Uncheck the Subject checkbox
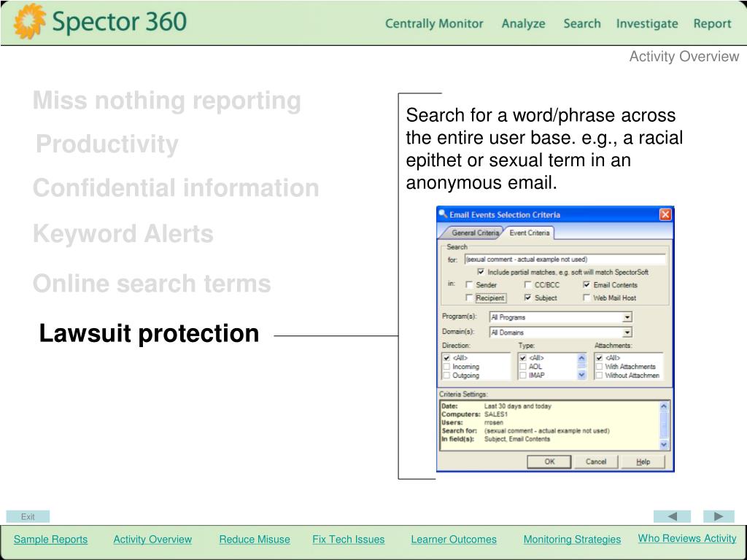The width and height of the screenshot is (747, 560). 528,297
